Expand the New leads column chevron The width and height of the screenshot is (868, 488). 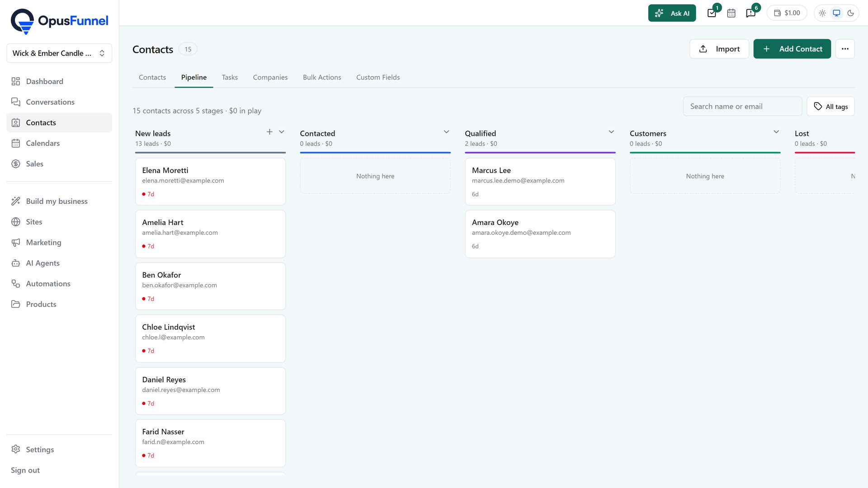282,132
